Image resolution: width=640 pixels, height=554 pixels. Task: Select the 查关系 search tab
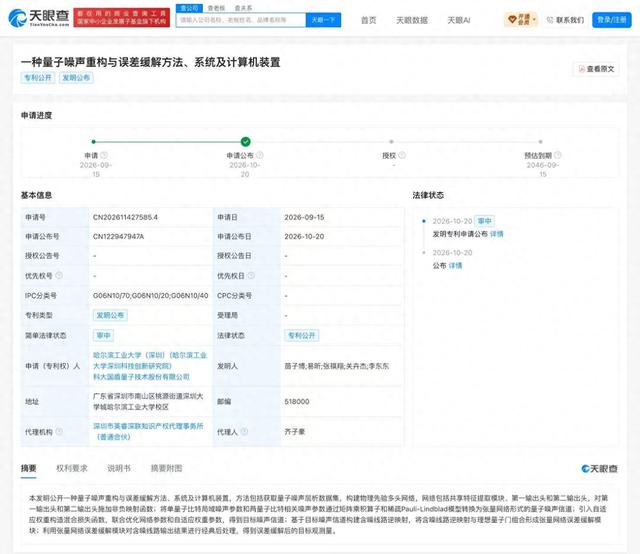click(x=243, y=8)
